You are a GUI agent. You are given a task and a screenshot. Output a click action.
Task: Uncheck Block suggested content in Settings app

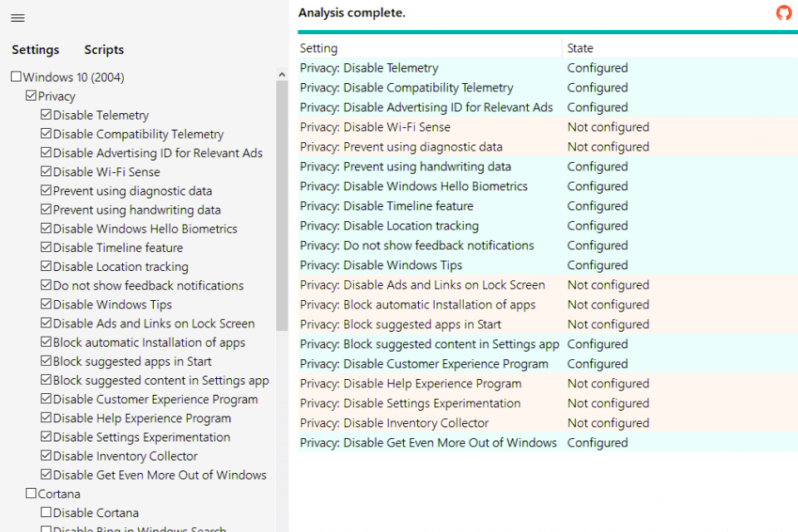[47, 380]
